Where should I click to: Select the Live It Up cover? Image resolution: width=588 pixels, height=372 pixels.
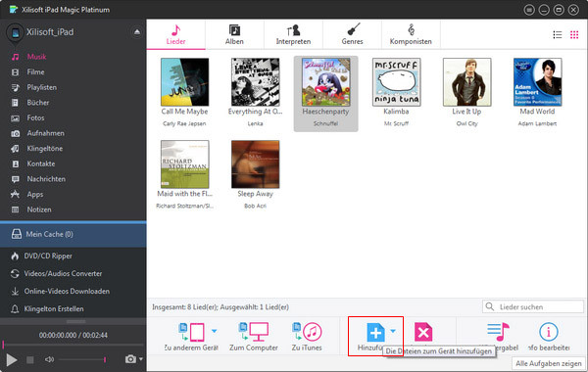pos(466,82)
